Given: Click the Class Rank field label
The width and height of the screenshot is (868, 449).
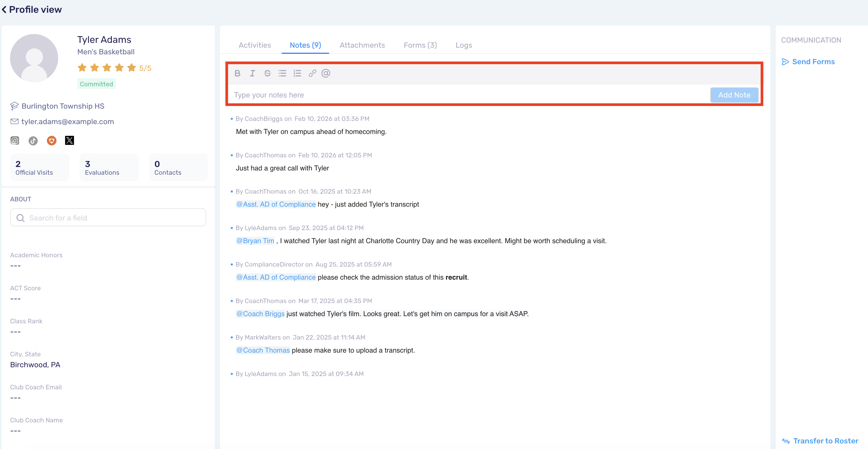Looking at the screenshot, I should click(26, 321).
